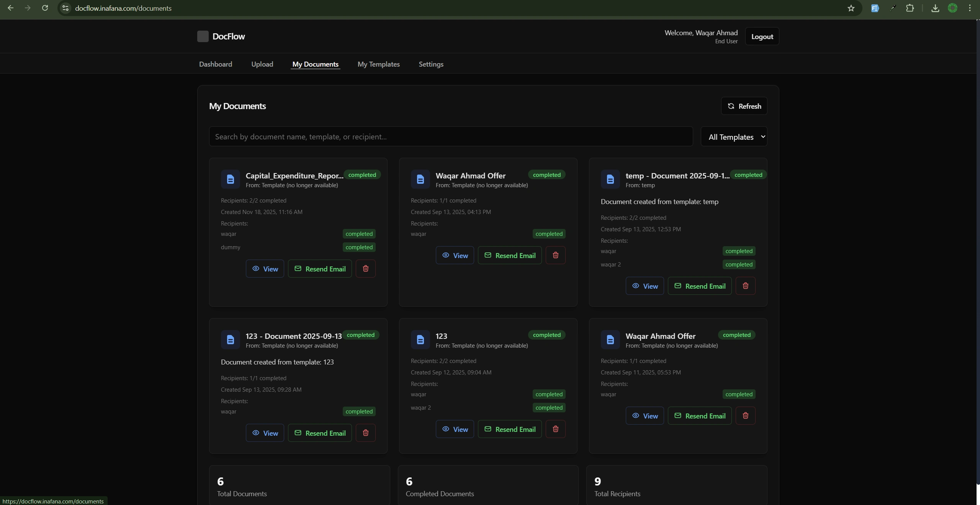
Task: View the Capital_Expenditure_Report document
Action: 265,269
